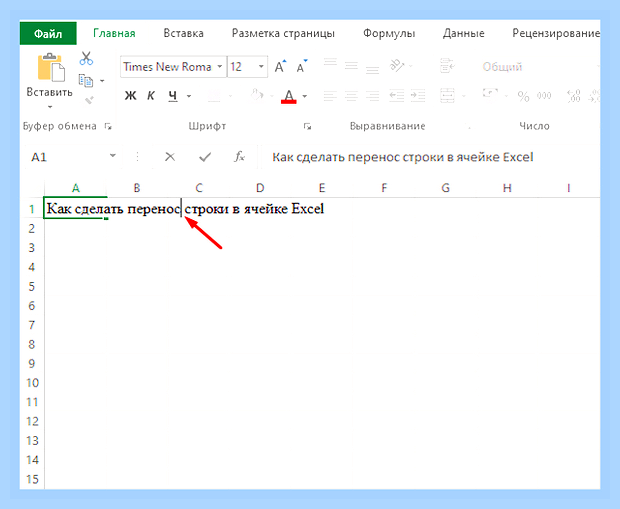Click the Paste (Вставить) clipboard icon
620x509 pixels.
tap(50, 67)
